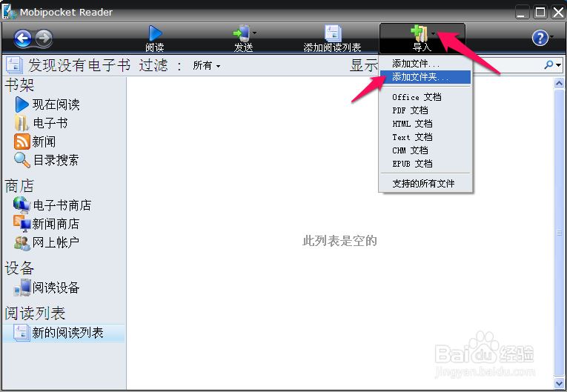
Task: Click the 导入 import icon
Action: pyautogui.click(x=419, y=33)
